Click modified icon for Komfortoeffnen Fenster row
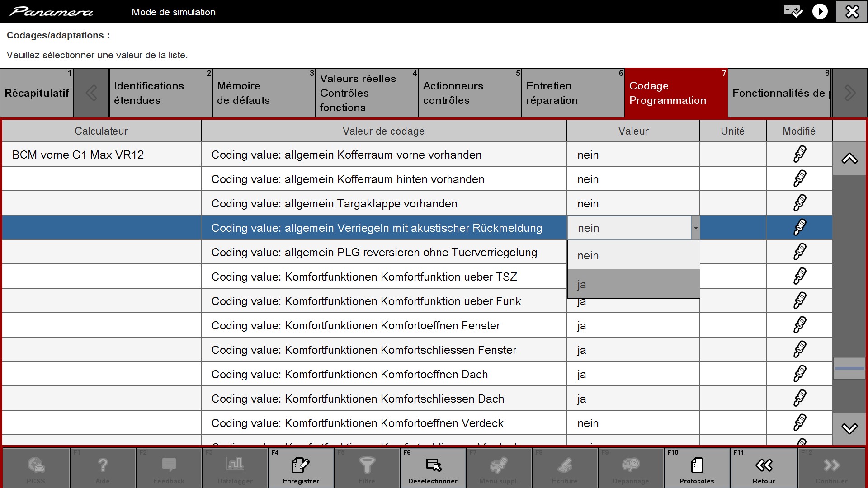The height and width of the screenshot is (488, 868). 799,325
